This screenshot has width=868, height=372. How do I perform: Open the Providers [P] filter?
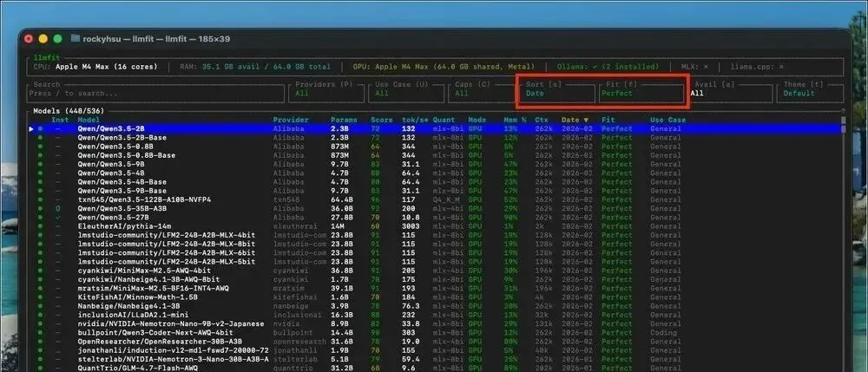(x=326, y=94)
